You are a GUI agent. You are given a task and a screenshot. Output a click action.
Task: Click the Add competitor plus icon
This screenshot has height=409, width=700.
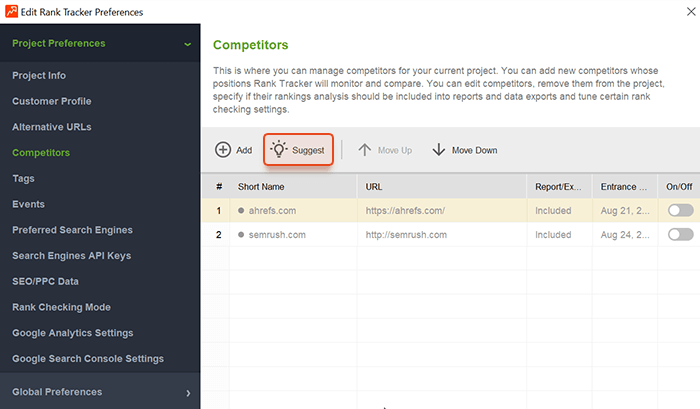pyautogui.click(x=223, y=150)
